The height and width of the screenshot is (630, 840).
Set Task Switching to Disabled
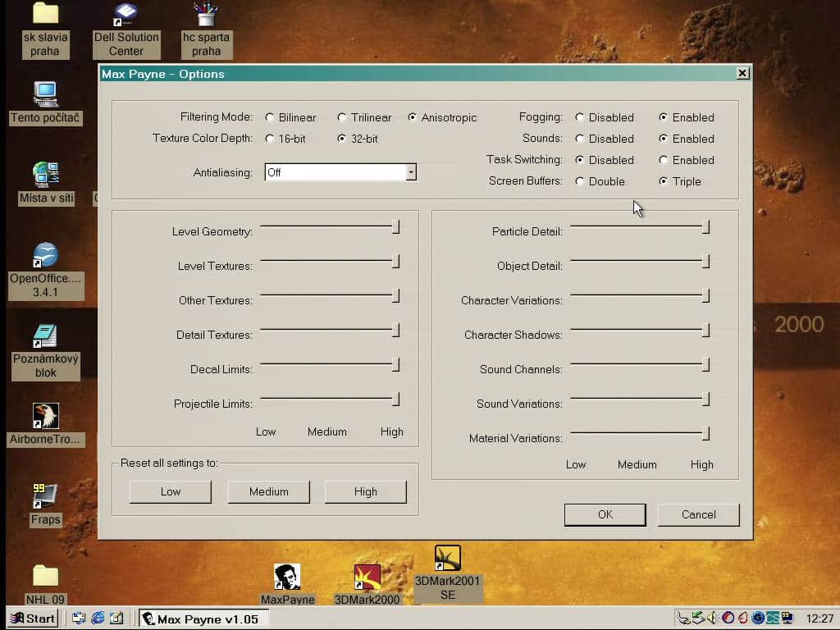pos(580,160)
